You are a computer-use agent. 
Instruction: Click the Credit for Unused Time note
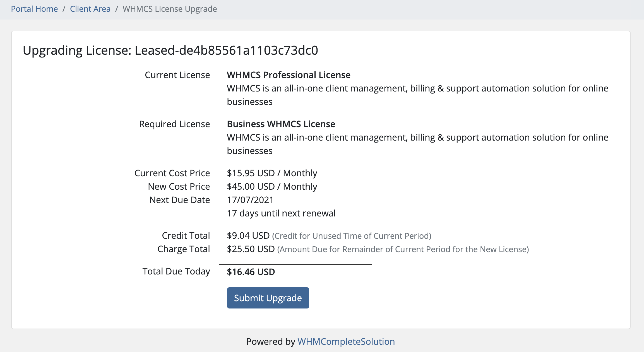pos(352,236)
